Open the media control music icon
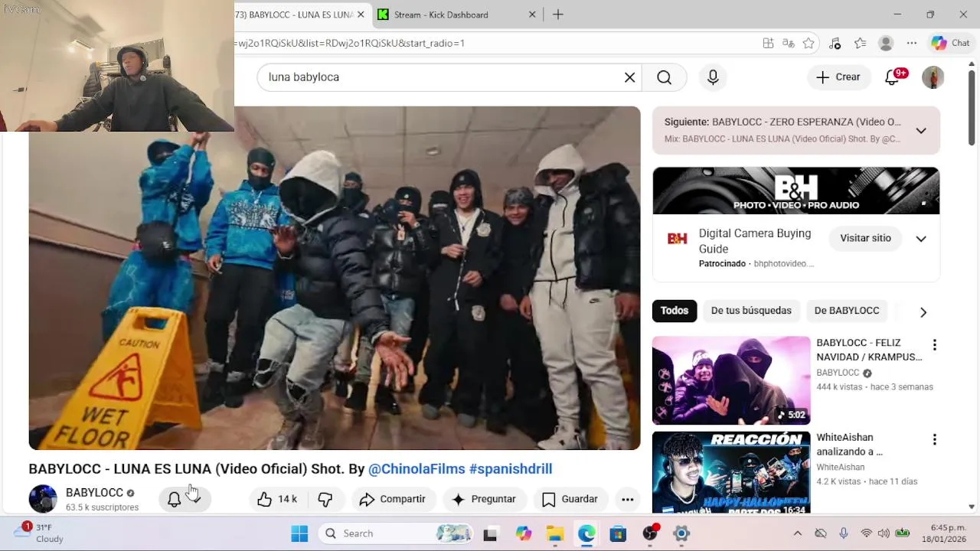The height and width of the screenshot is (551, 980). (x=835, y=44)
